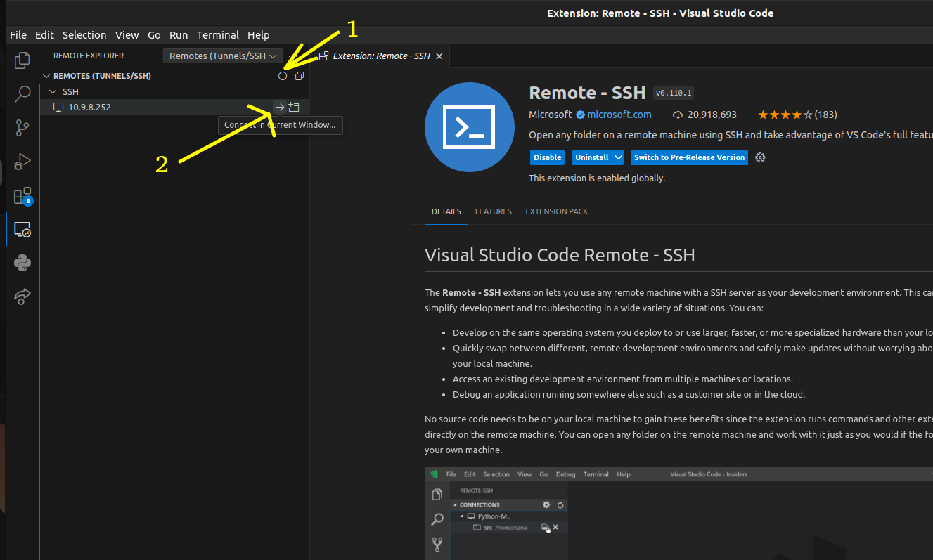Image resolution: width=933 pixels, height=560 pixels.
Task: Refresh the remotes list
Action: point(283,76)
